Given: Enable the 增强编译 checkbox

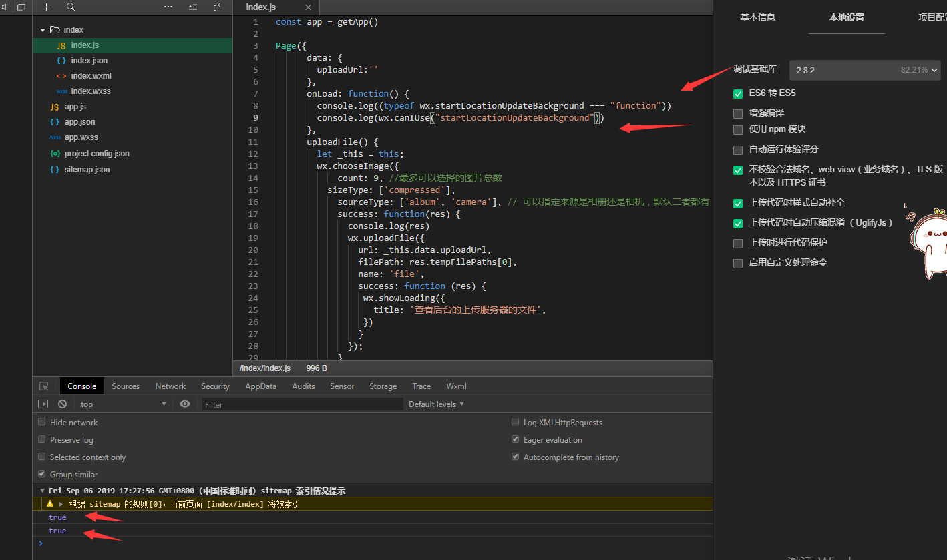Looking at the screenshot, I should pyautogui.click(x=738, y=114).
